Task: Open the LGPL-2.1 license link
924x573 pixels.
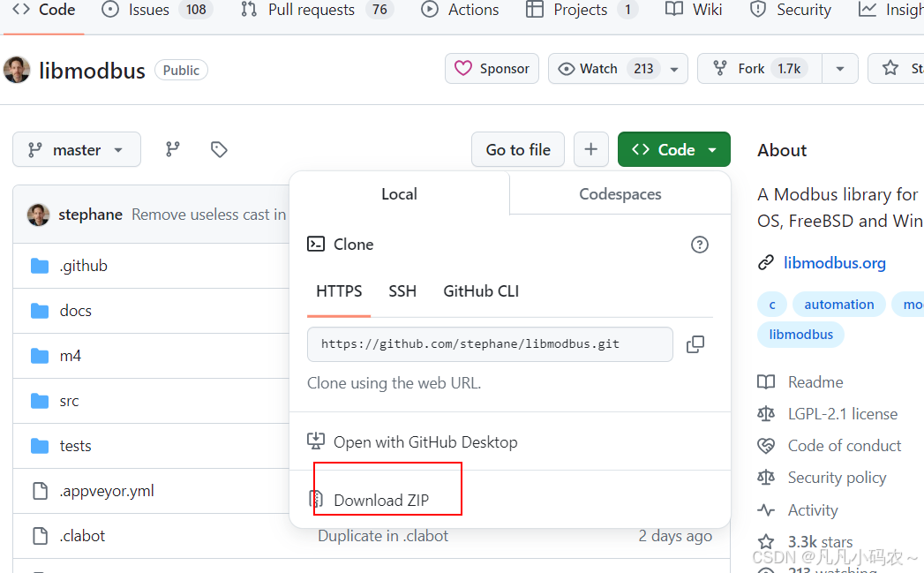Action: pos(843,414)
